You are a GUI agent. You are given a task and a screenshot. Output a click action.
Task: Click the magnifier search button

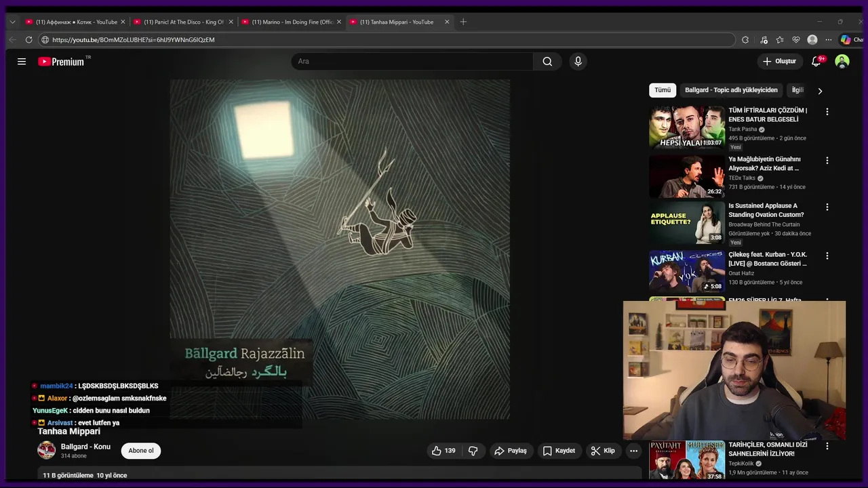click(547, 62)
